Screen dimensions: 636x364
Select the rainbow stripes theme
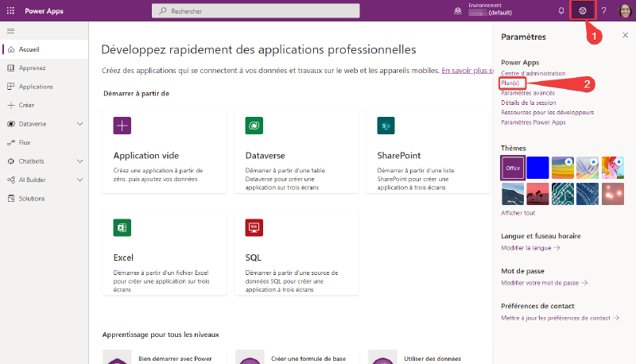(563, 168)
